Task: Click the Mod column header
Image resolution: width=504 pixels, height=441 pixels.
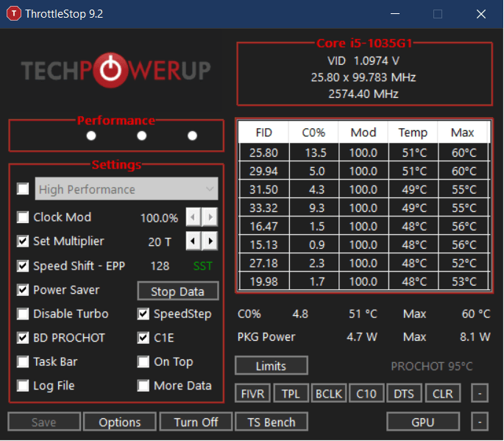Action: (363, 133)
